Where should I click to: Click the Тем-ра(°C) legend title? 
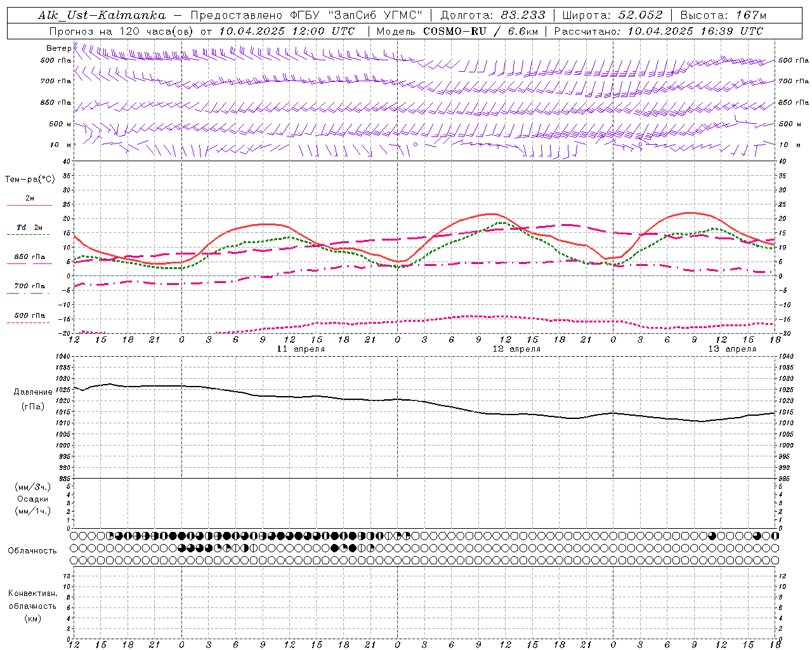[x=30, y=180]
